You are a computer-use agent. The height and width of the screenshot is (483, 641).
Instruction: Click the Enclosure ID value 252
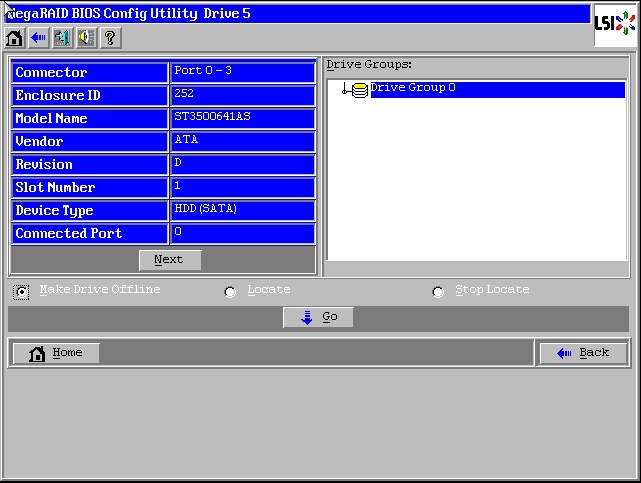tap(243, 96)
